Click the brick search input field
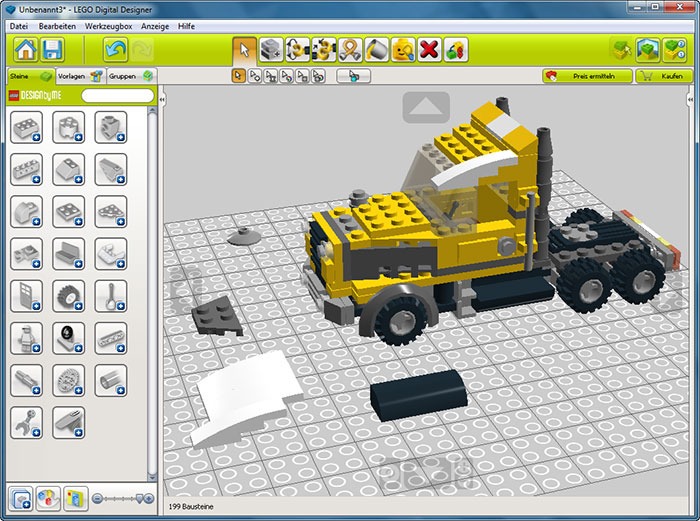Image resolution: width=700 pixels, height=521 pixels. (x=116, y=96)
